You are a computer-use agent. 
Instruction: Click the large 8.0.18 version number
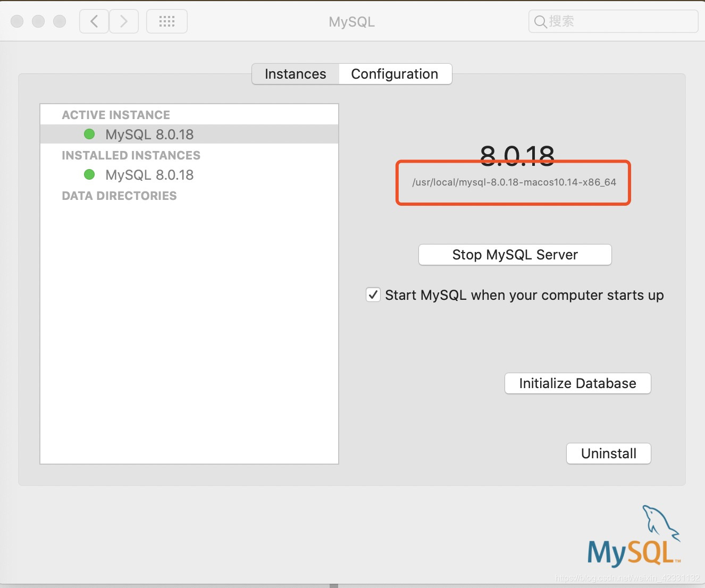coord(517,156)
